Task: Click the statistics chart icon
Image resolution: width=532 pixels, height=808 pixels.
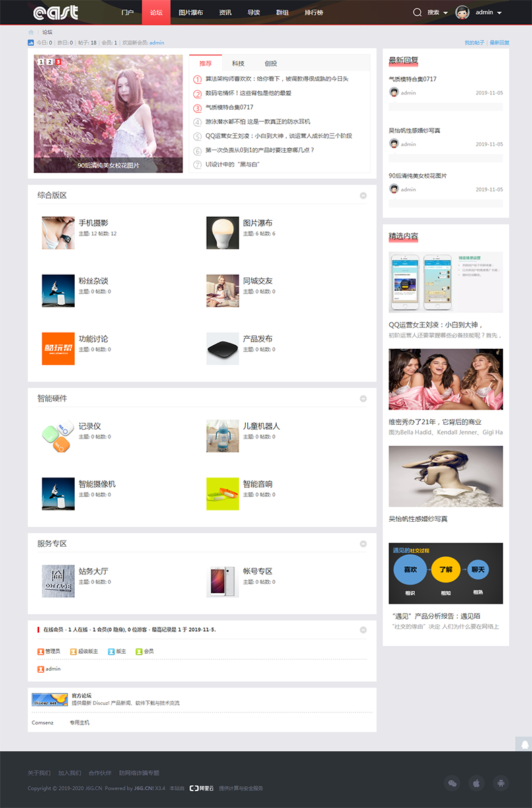Action: (x=31, y=42)
